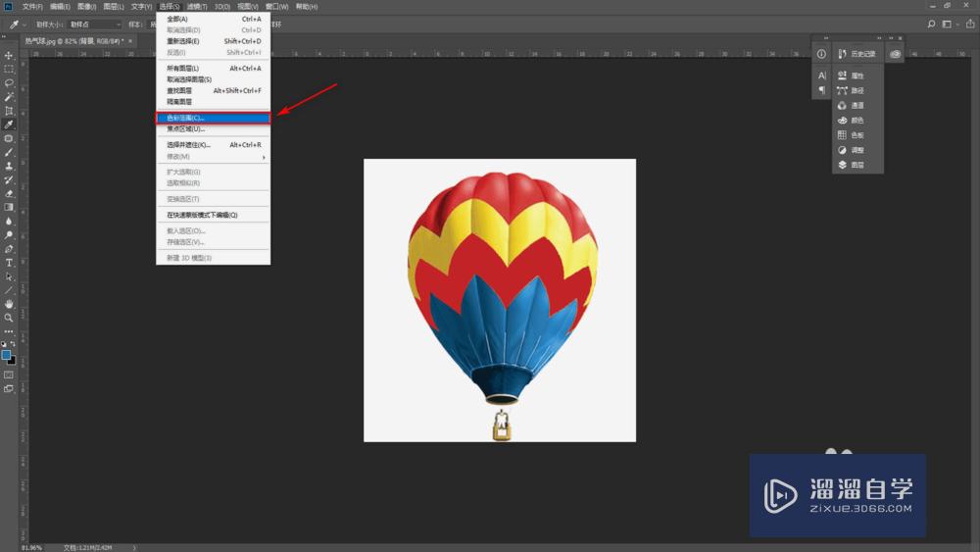Select the Lasso tool
980x552 pixels.
pyautogui.click(x=9, y=83)
